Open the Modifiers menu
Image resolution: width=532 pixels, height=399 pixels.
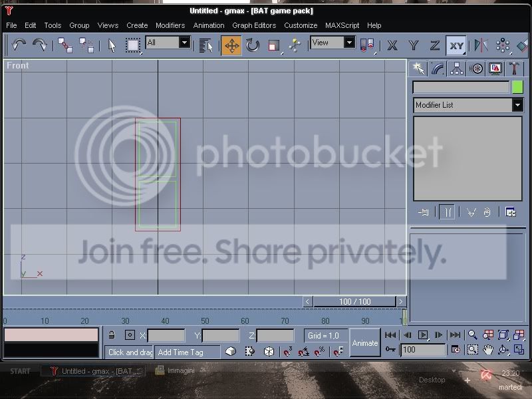coord(170,25)
